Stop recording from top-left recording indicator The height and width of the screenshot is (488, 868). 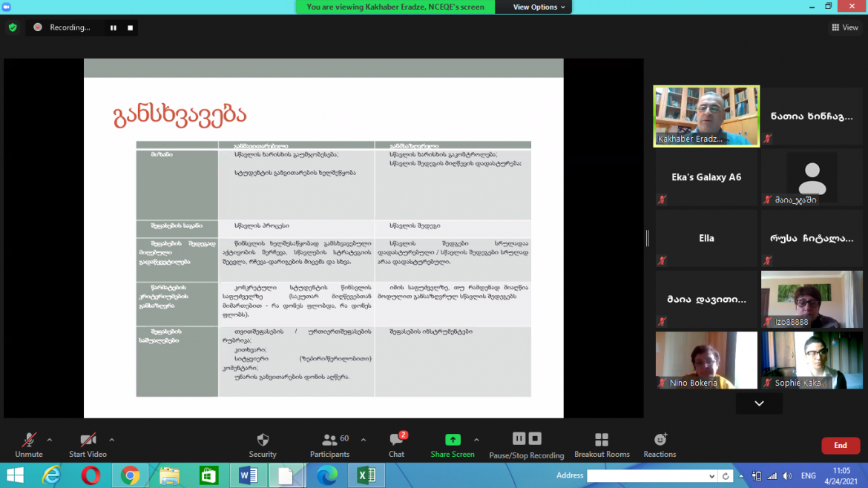[131, 27]
